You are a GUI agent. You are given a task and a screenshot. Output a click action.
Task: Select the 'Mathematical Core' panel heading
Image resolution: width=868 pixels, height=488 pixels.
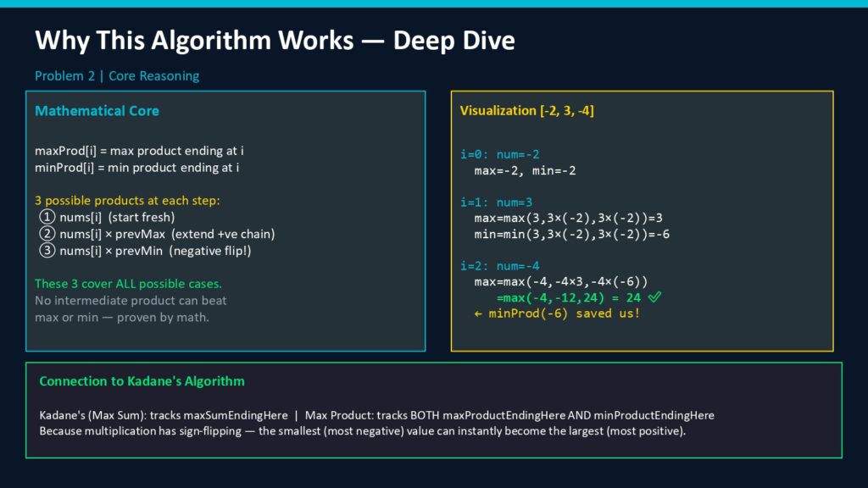[x=97, y=111]
